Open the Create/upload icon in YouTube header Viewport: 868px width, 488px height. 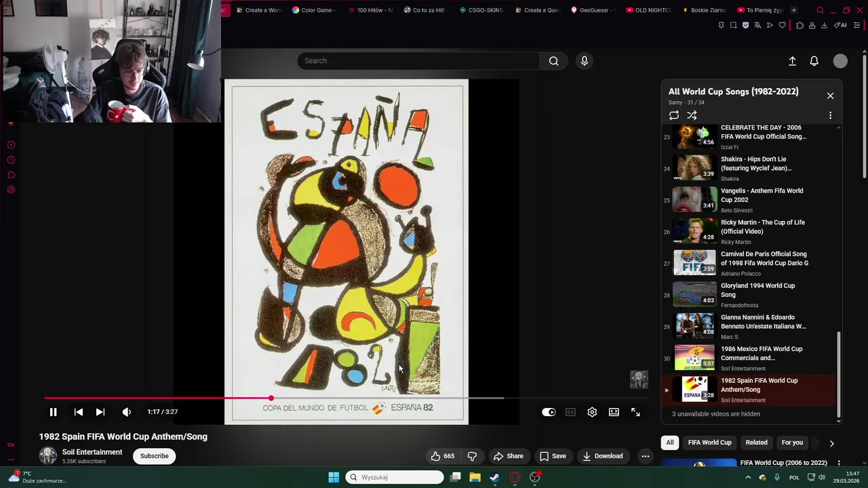click(x=792, y=61)
